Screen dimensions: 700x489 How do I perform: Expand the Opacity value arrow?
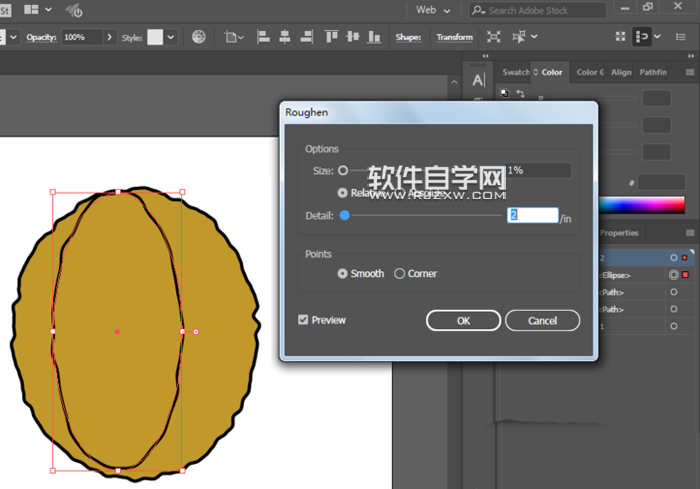pyautogui.click(x=109, y=37)
